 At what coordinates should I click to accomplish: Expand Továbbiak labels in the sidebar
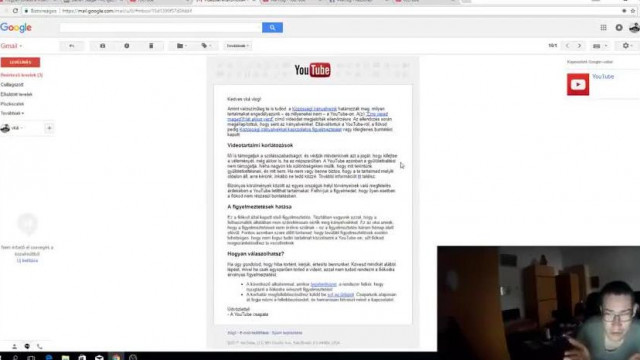[x=12, y=113]
